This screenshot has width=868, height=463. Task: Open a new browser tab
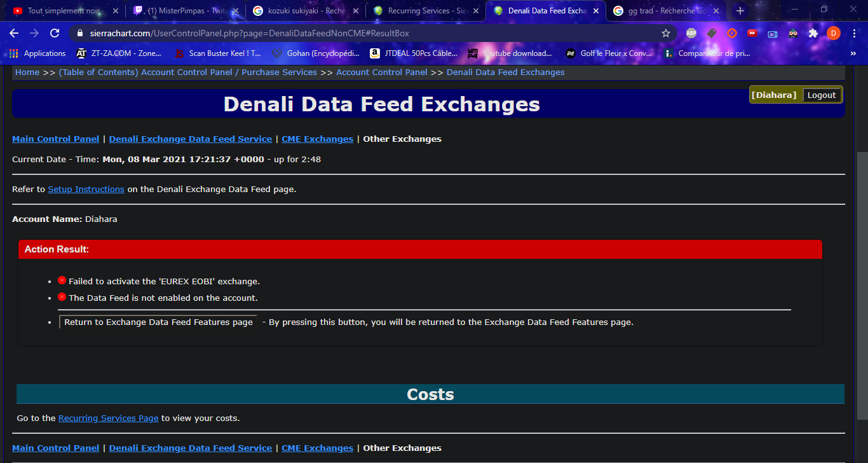[740, 10]
